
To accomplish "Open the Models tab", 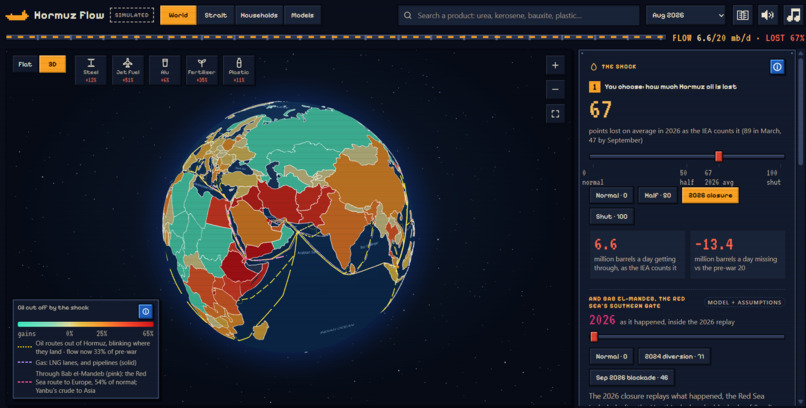I will (x=302, y=15).
